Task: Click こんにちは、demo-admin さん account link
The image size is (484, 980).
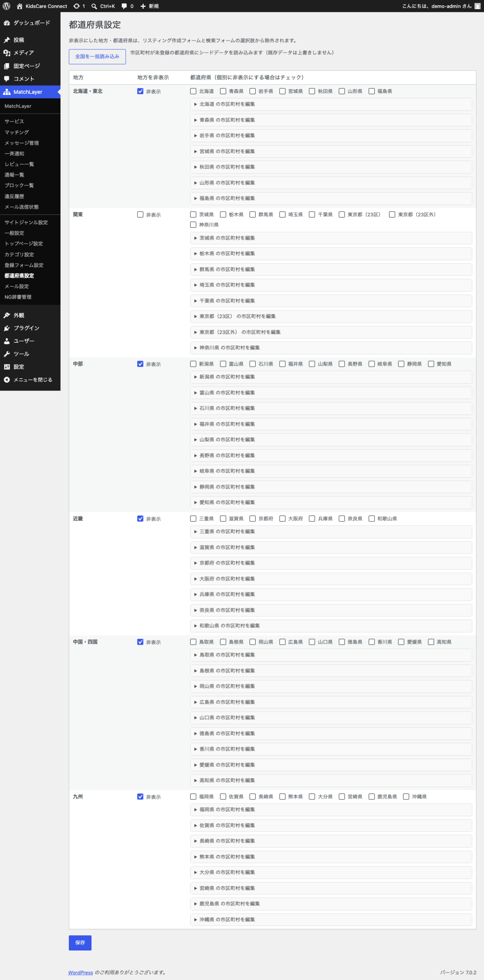Action: 441,6
